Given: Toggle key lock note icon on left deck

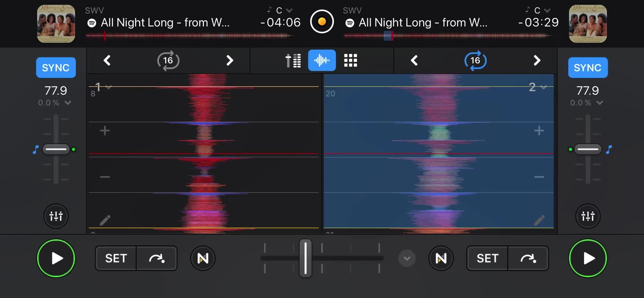Looking at the screenshot, I should click(36, 149).
